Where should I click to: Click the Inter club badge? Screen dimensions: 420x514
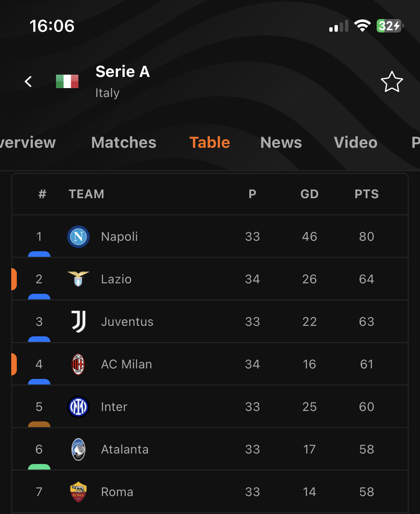(x=78, y=407)
